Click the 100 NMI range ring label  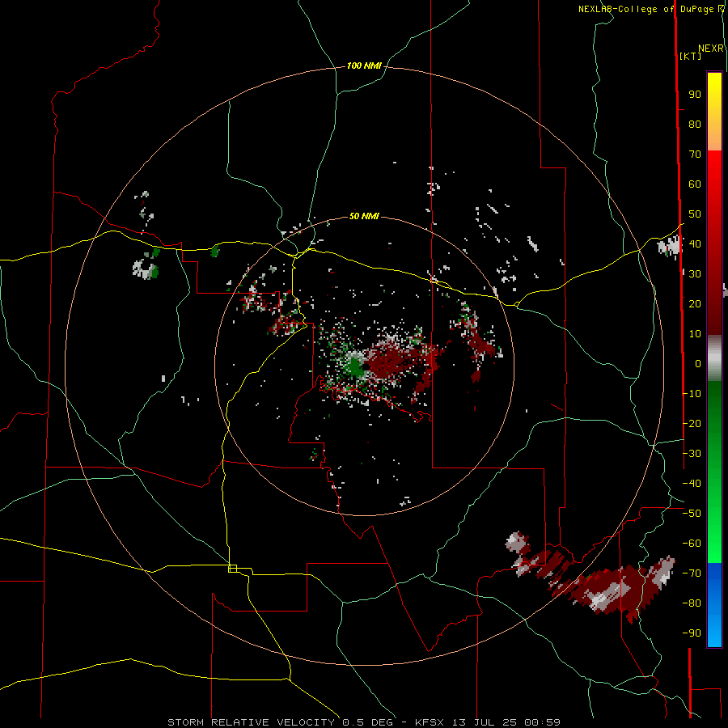click(x=364, y=66)
